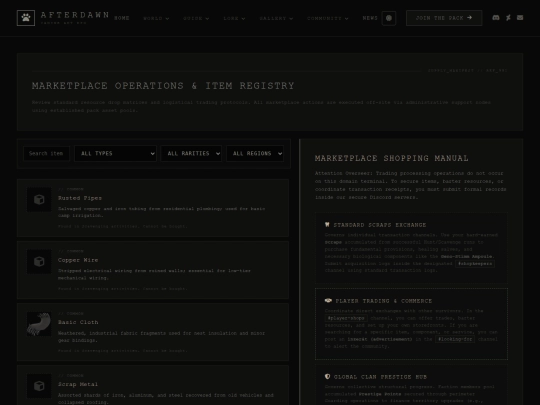Screen dimensions: 540x405
Task: Click the #player-shops channel tag
Action: click(346, 318)
